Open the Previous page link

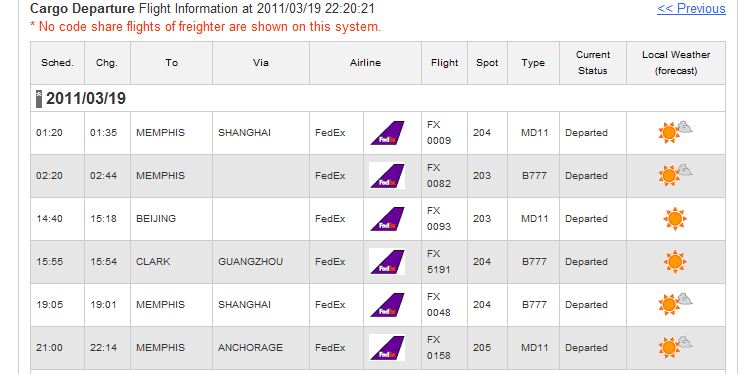(x=691, y=9)
